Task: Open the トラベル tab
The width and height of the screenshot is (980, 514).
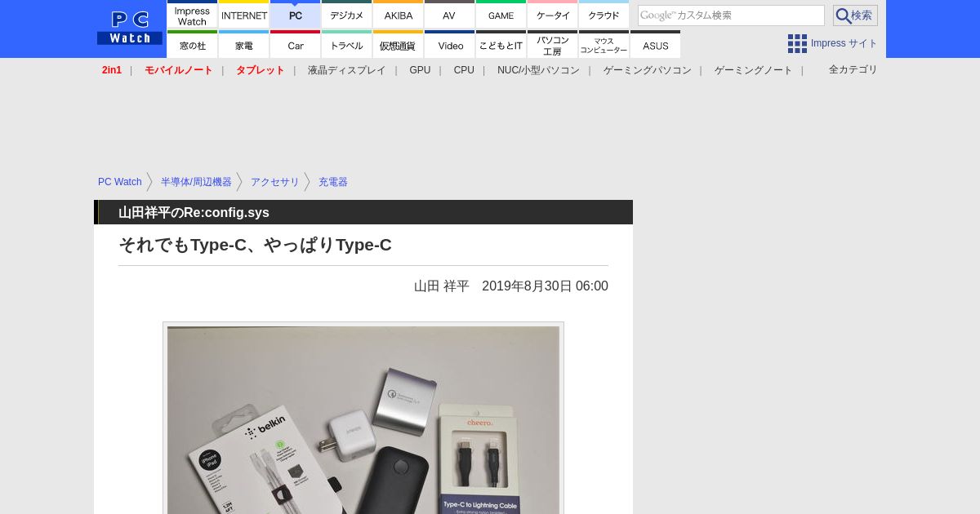Action: click(347, 45)
